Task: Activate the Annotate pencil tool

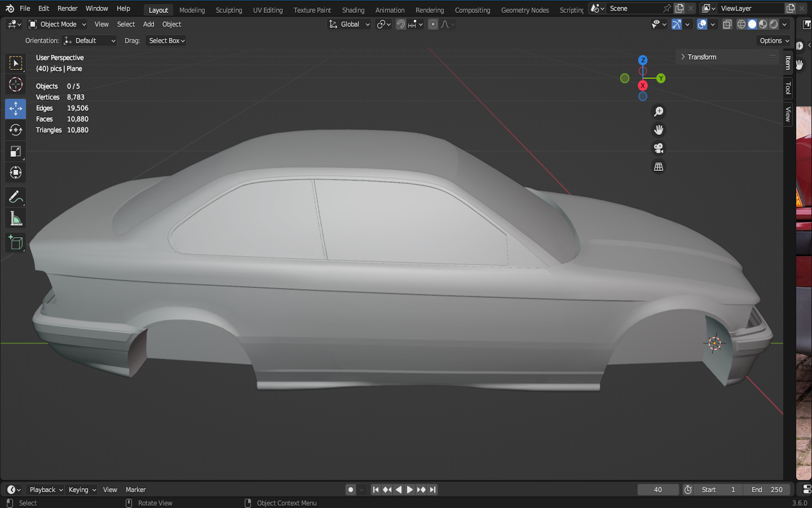Action: (x=15, y=197)
